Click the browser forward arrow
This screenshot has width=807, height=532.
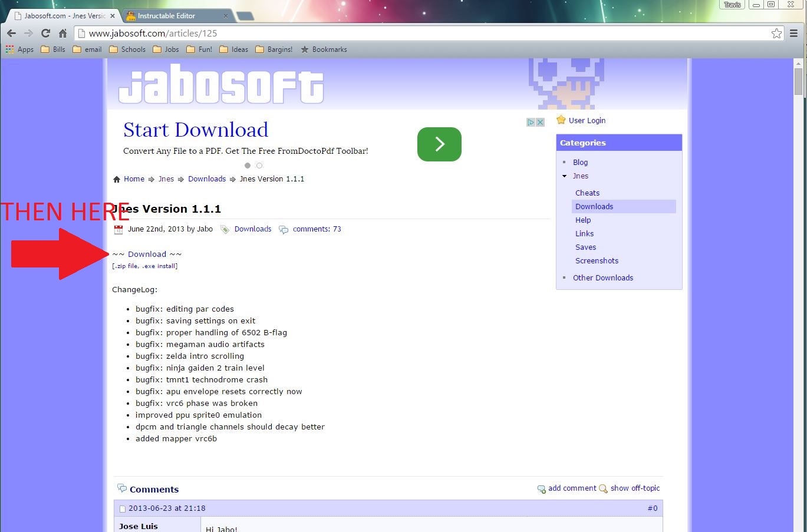coord(28,34)
